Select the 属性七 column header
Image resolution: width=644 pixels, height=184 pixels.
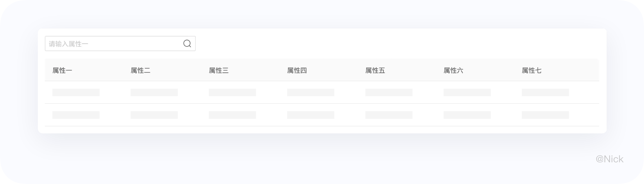pyautogui.click(x=532, y=70)
